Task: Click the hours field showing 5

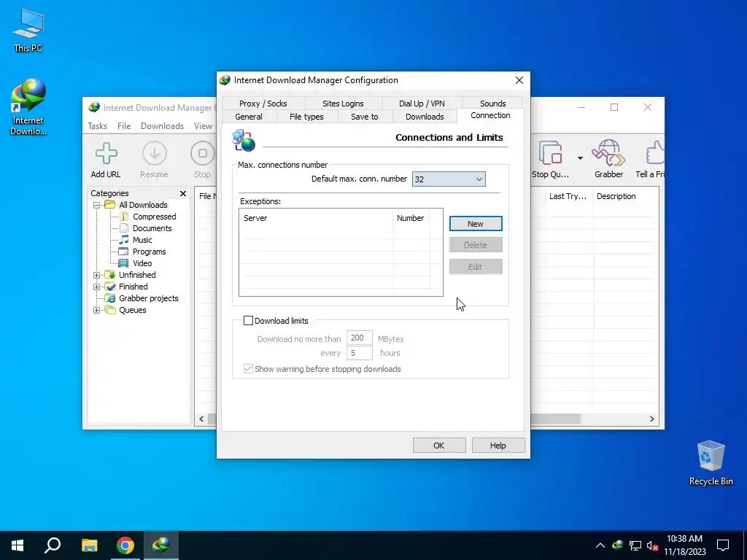Action: pos(359,353)
